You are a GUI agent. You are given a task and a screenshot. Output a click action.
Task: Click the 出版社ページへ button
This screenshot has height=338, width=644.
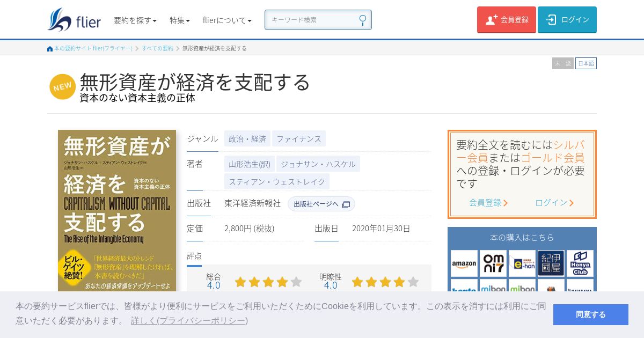321,204
